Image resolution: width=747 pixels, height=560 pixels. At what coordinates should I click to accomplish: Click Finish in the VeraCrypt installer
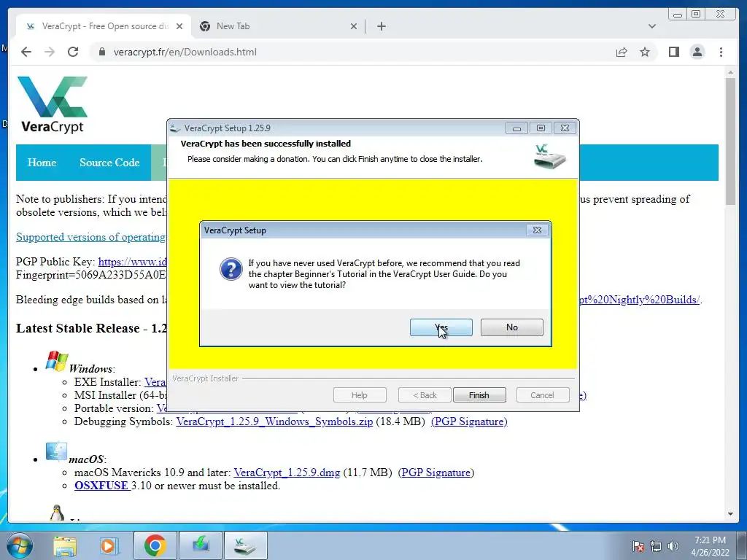pyautogui.click(x=479, y=395)
